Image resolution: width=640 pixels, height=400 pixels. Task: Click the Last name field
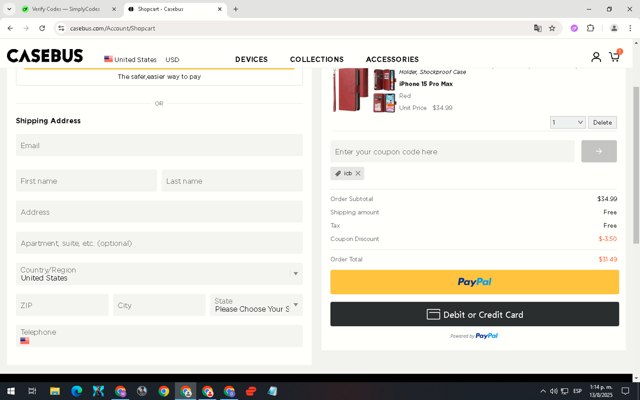[x=232, y=180]
